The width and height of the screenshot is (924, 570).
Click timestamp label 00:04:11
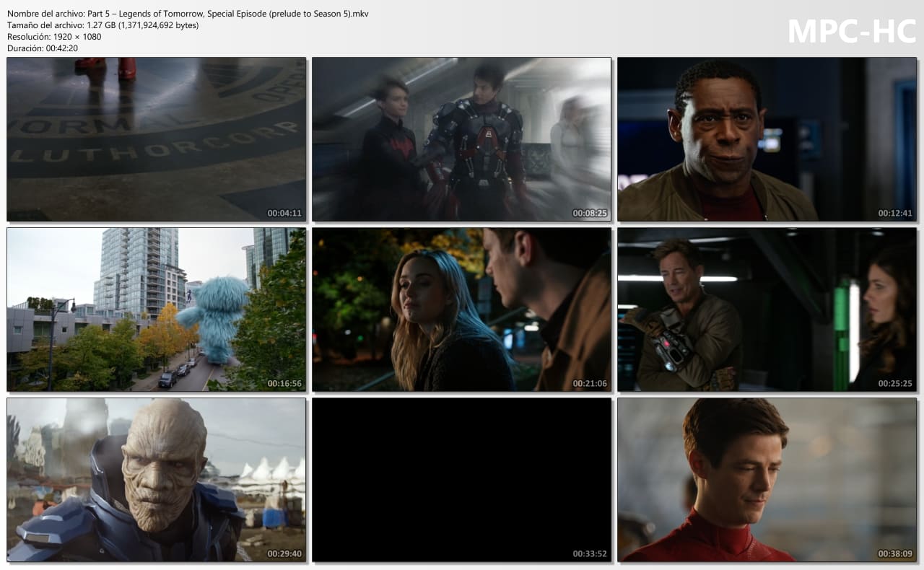pos(284,214)
